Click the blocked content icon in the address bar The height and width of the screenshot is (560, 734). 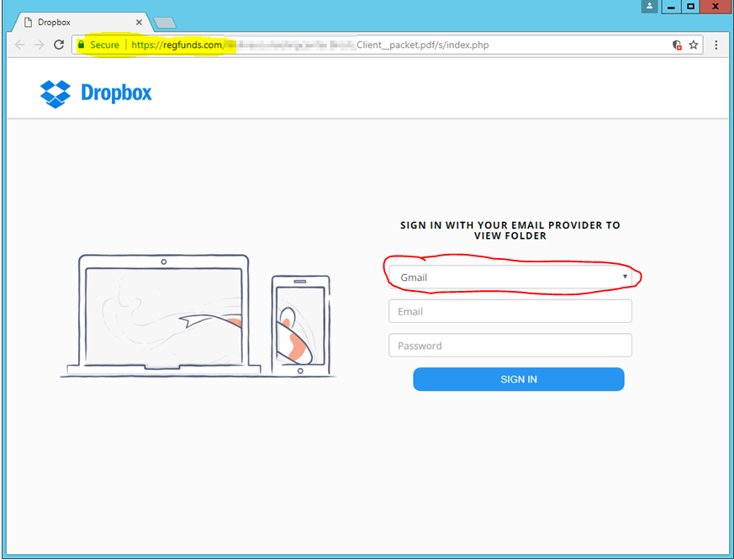pos(679,45)
